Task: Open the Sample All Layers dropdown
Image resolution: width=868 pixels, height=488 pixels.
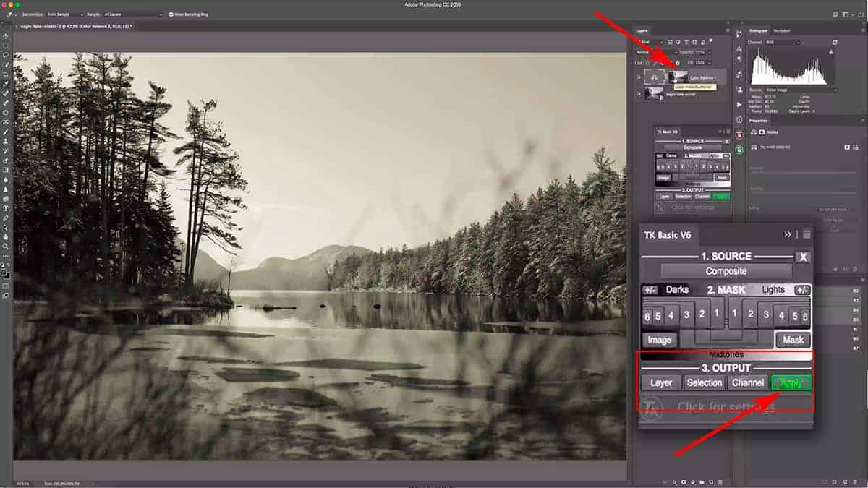Action: pyautogui.click(x=133, y=14)
